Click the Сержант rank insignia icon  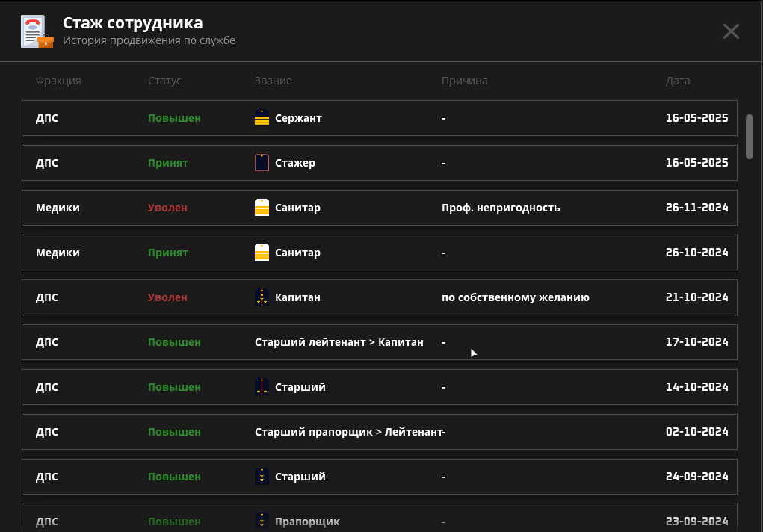(x=262, y=118)
